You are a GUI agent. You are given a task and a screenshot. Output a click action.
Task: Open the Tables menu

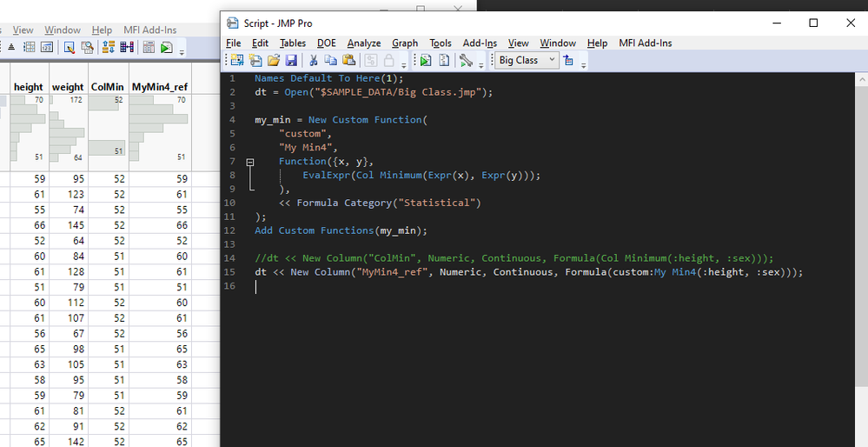pyautogui.click(x=293, y=43)
